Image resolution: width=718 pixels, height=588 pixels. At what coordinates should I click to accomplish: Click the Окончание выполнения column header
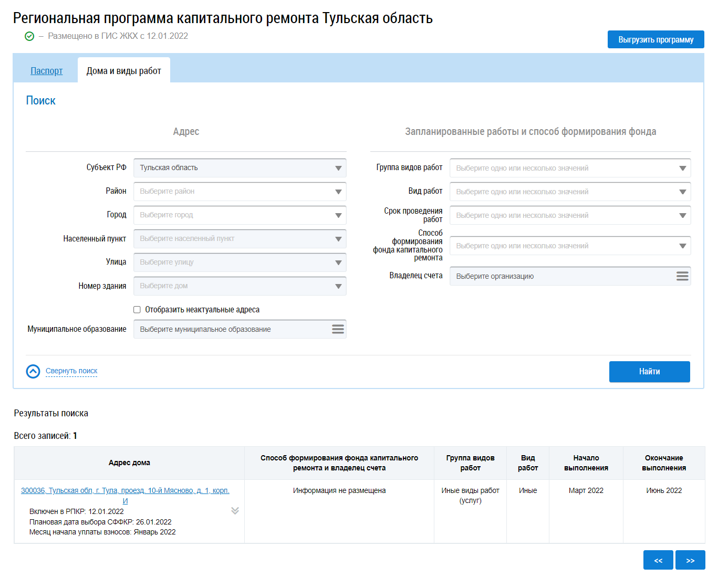pos(664,463)
